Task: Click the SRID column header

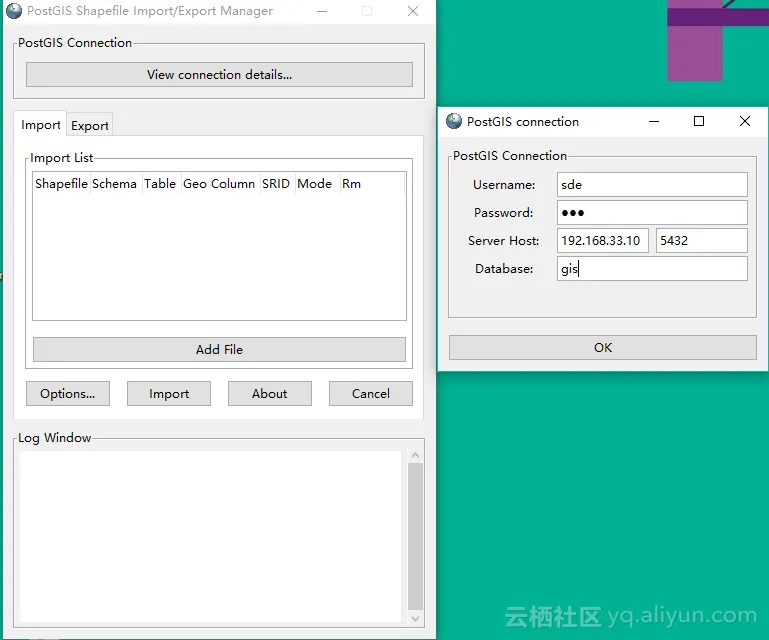Action: (277, 183)
